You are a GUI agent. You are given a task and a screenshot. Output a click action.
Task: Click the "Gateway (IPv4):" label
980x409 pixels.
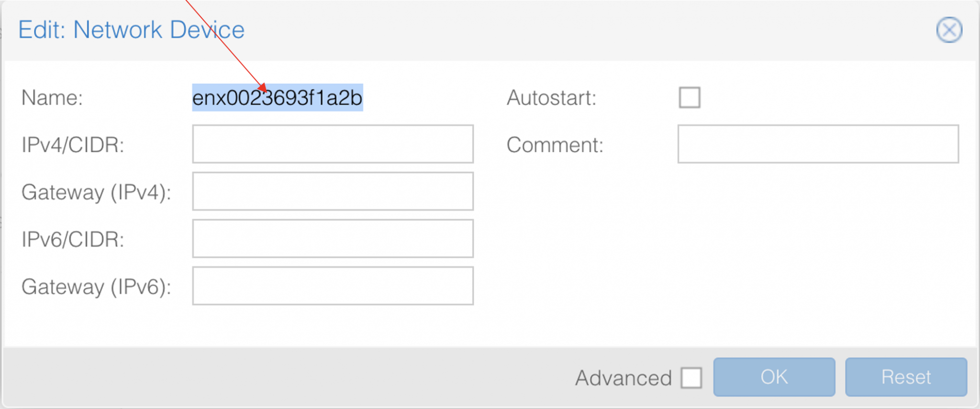point(96,193)
